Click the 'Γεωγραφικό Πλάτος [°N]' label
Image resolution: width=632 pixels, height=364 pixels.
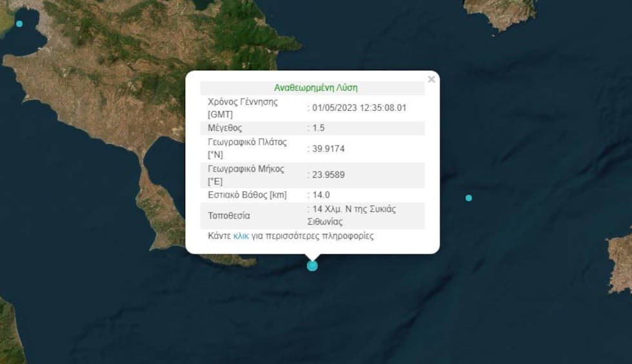click(x=247, y=148)
